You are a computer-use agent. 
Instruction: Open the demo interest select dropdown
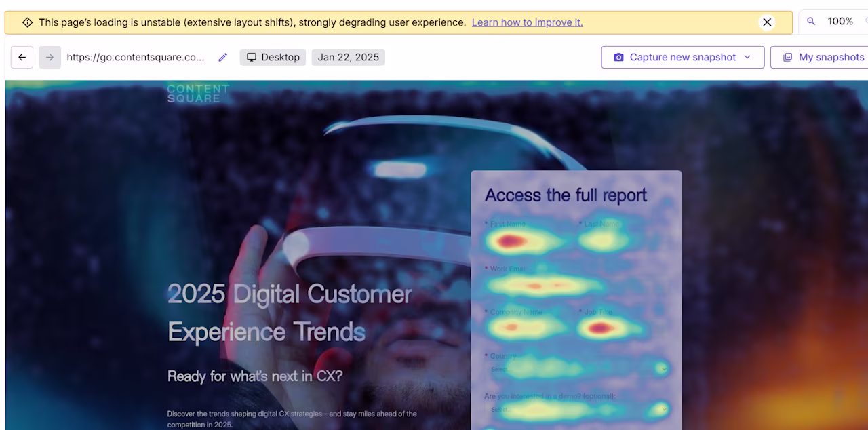tap(578, 410)
